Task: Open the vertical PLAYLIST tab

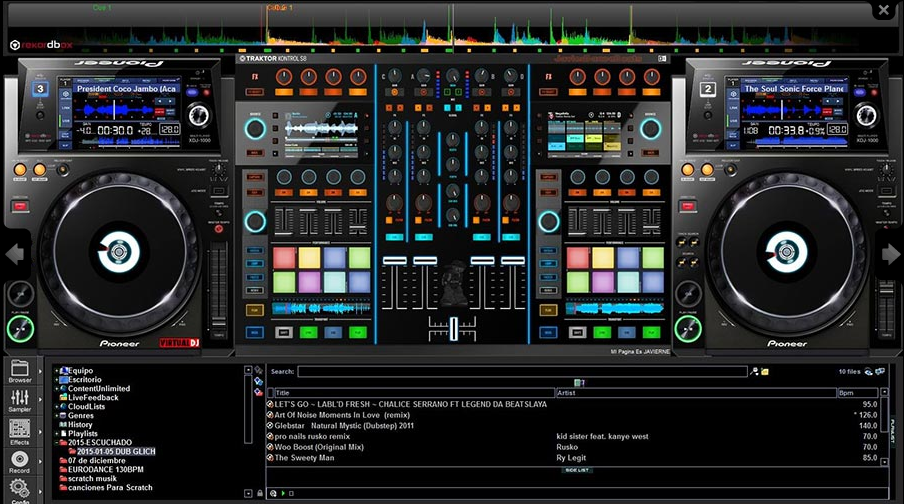Action: [x=892, y=431]
